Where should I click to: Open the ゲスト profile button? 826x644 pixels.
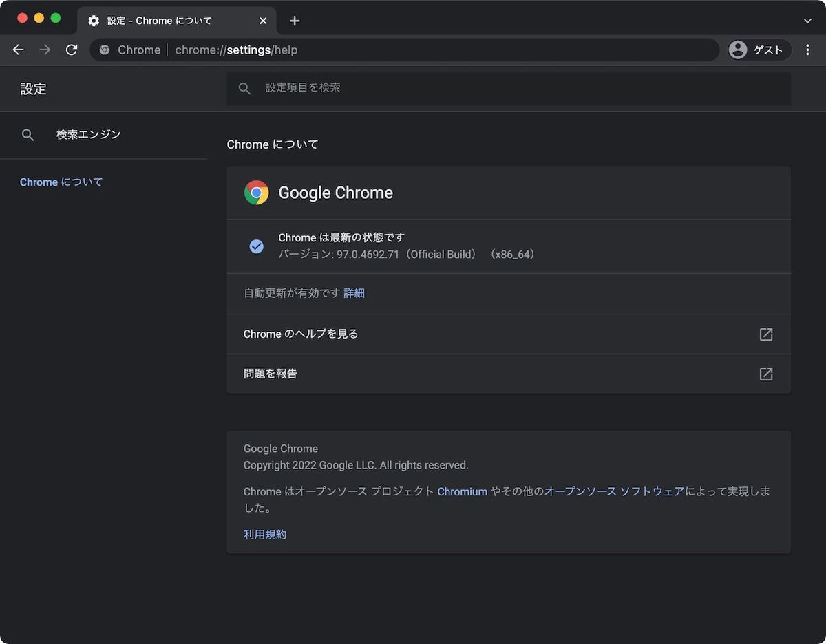click(759, 50)
